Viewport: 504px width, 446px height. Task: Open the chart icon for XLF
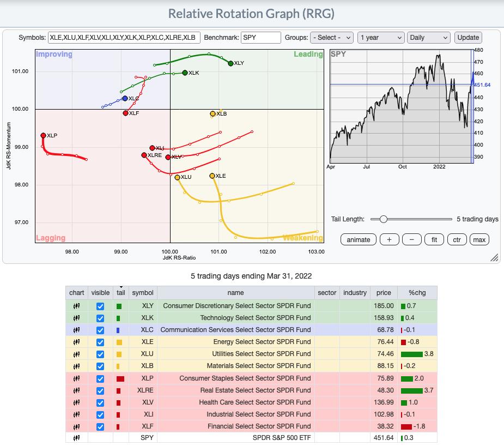[x=76, y=427]
